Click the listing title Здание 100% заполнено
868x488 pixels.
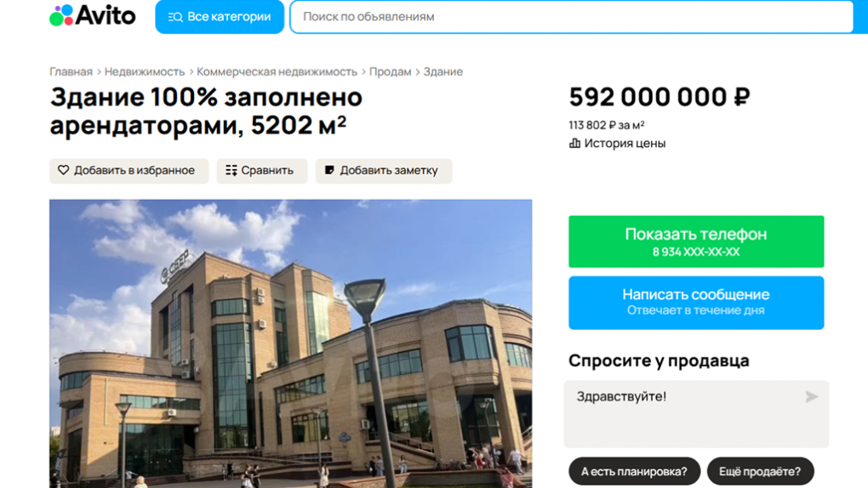tap(206, 97)
